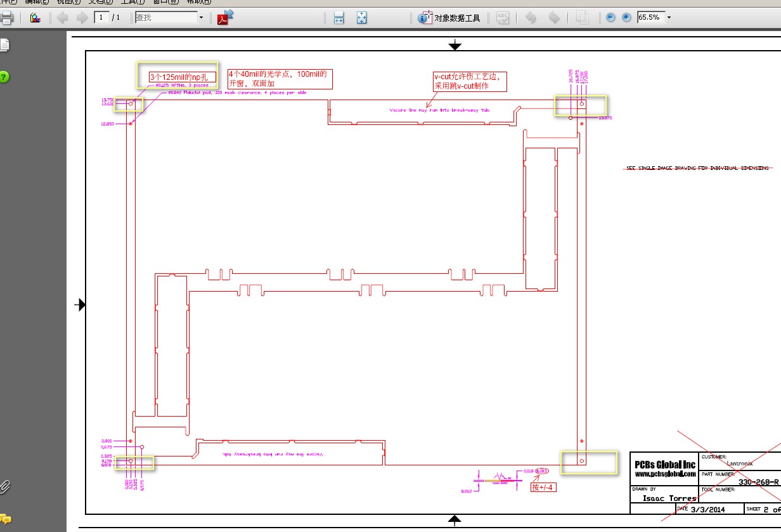Image resolution: width=781 pixels, height=532 pixels.
Task: Open the 文档(D) menu
Action: pos(100,3)
